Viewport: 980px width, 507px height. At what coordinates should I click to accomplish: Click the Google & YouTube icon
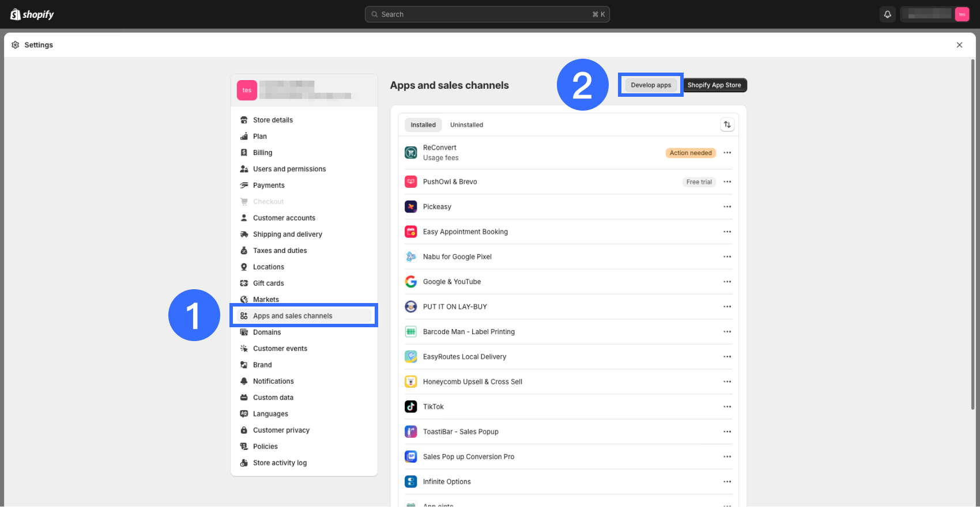tap(411, 282)
